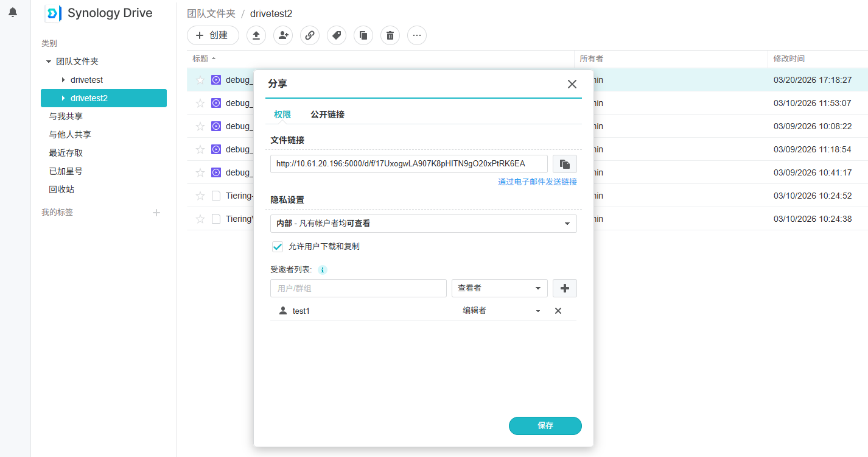
Task: Click 通过电子邮件发送链接 link
Action: point(537,182)
